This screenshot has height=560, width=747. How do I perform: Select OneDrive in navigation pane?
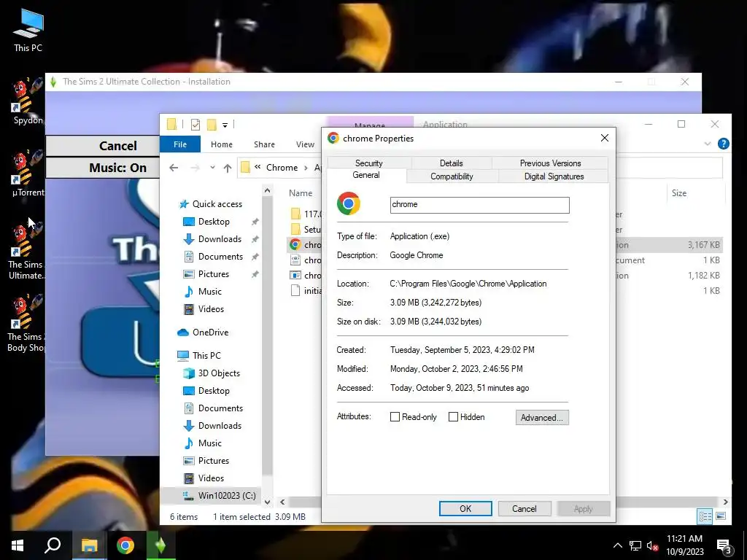203,332
